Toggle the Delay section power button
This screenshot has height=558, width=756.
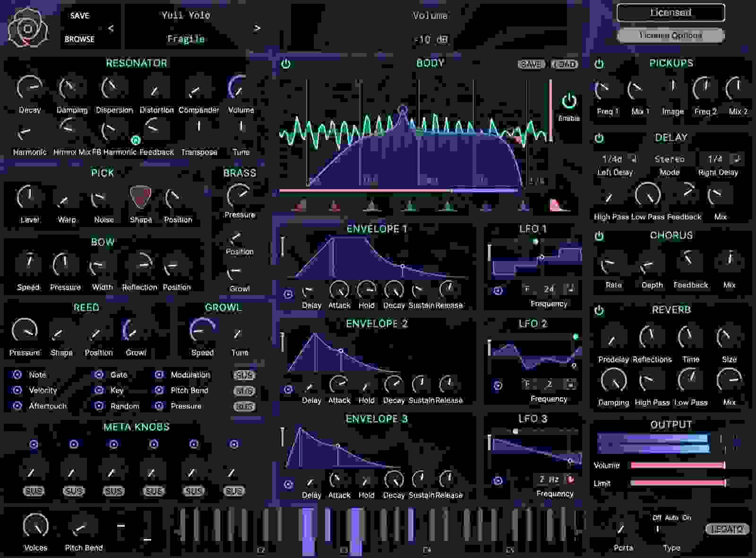[x=599, y=137]
